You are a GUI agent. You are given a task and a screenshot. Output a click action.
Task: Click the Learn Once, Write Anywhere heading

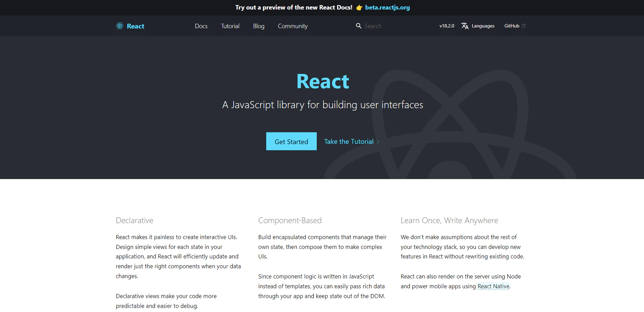click(x=449, y=220)
